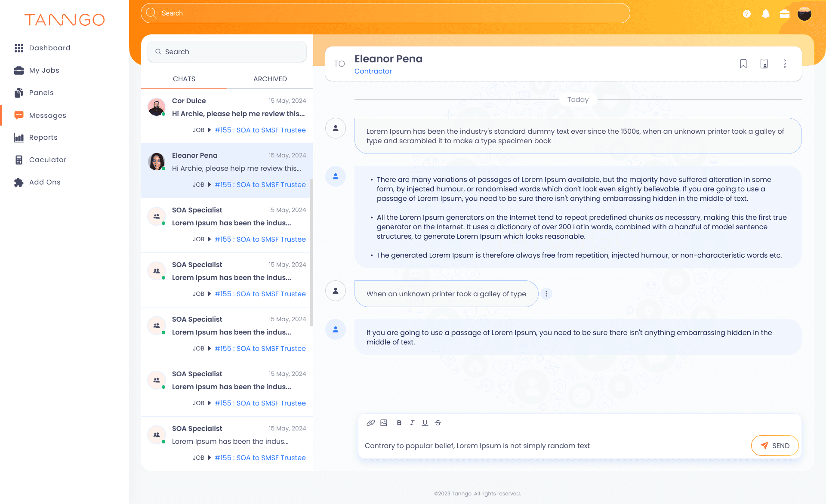Insert image using the image icon
Image resolution: width=826 pixels, height=504 pixels.
coord(384,423)
